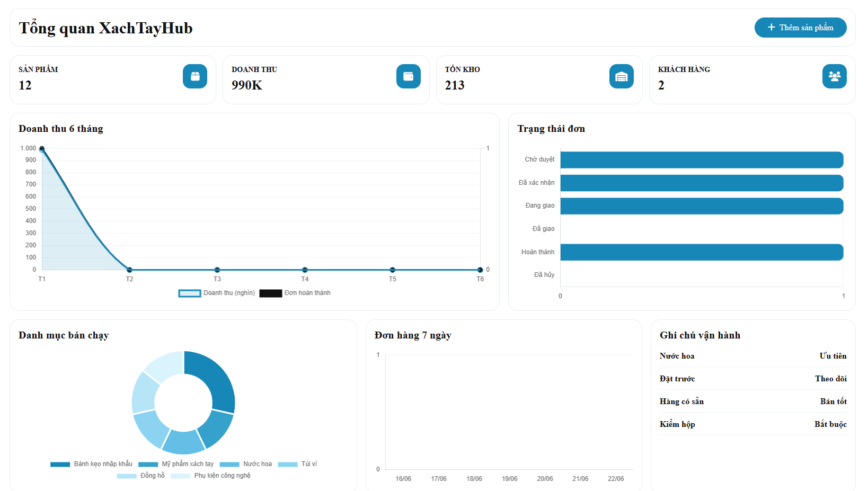Viewport: 868px width, 491px height.
Task: Click the T1 data point on revenue chart
Action: (x=42, y=149)
